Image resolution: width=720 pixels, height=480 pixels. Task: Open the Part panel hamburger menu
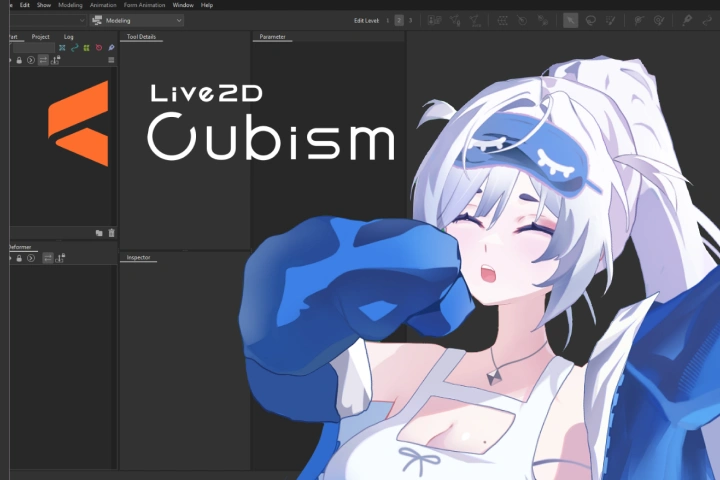(111, 60)
